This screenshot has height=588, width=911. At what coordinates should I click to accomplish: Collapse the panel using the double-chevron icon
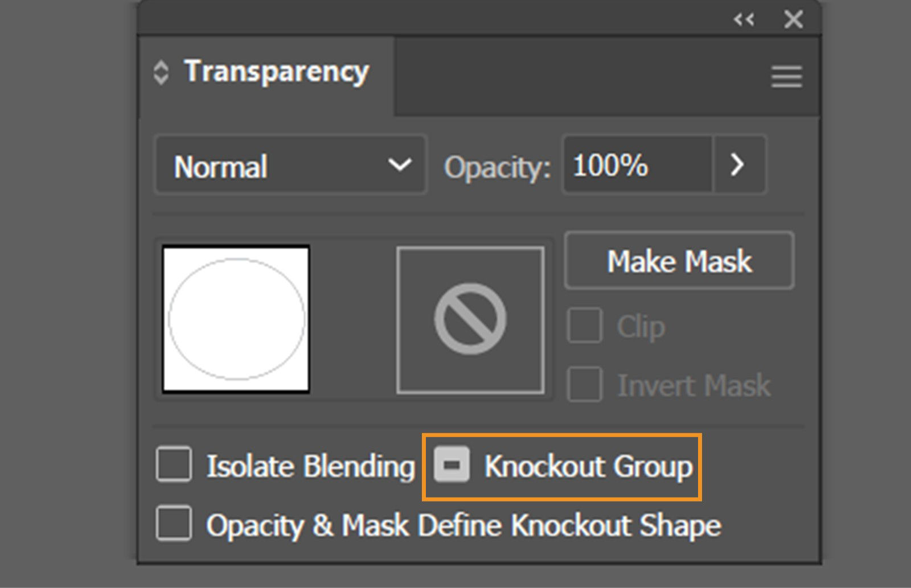click(744, 19)
